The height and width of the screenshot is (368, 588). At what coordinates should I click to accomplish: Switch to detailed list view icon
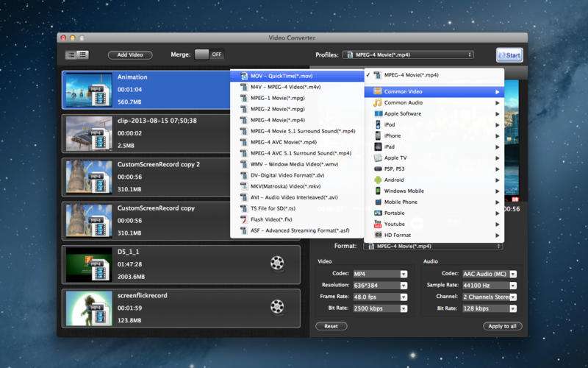point(82,54)
